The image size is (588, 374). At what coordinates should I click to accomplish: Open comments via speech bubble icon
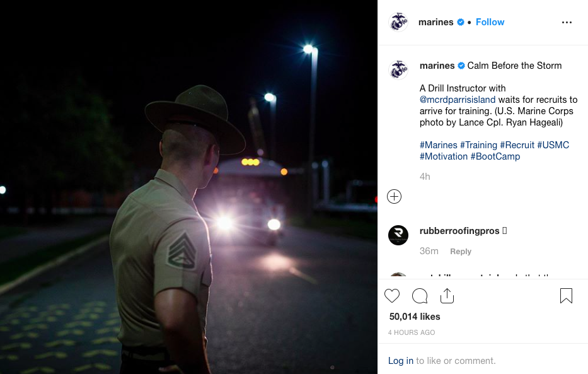pos(420,296)
